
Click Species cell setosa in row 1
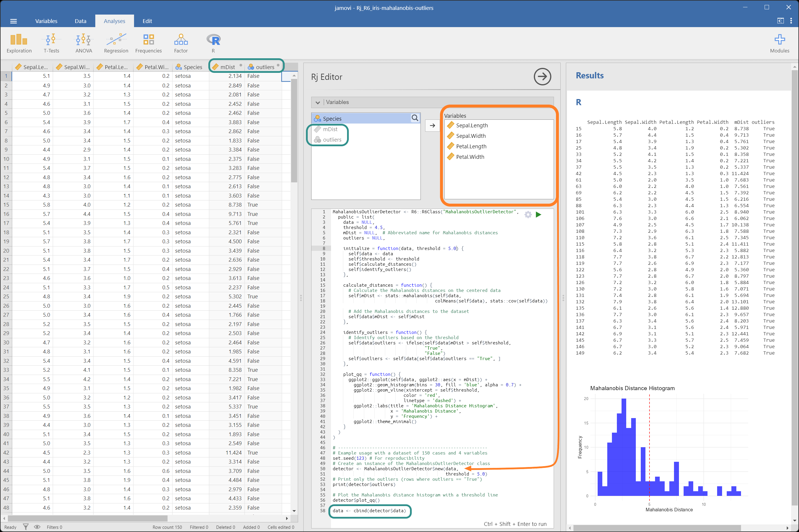pos(190,76)
